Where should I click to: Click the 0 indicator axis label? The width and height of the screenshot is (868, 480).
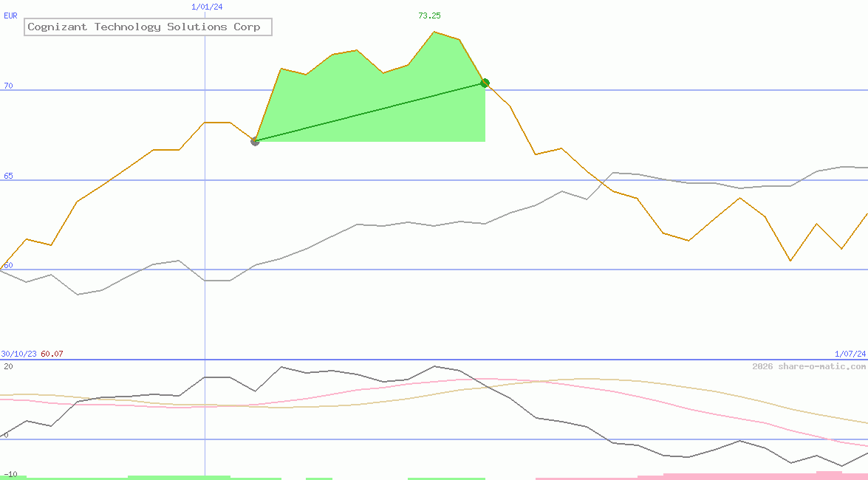6,435
